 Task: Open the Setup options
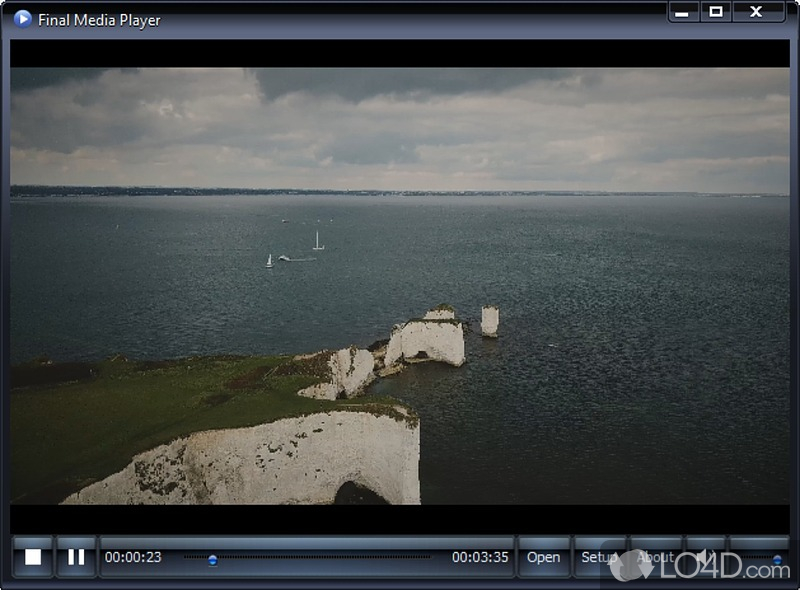point(599,557)
